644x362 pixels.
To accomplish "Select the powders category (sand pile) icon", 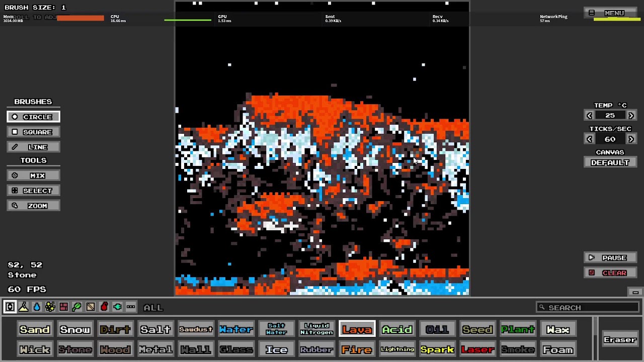I will [24, 307].
